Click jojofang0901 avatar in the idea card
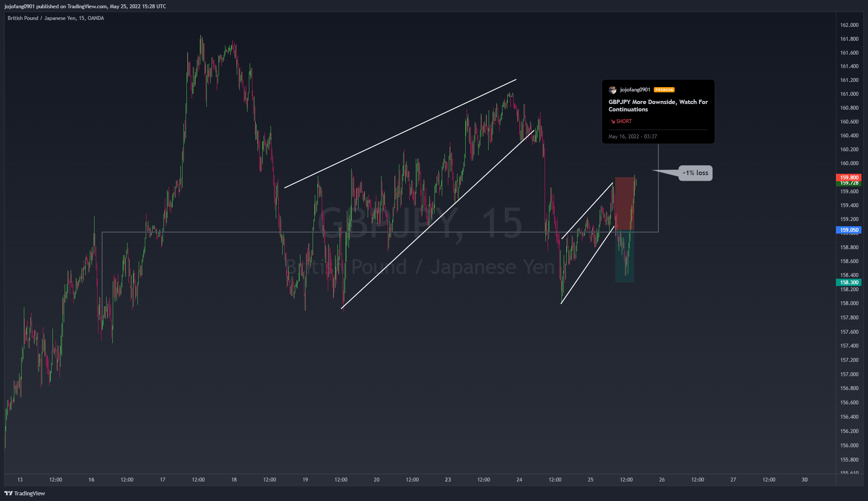This screenshot has height=501, width=868. pos(613,90)
